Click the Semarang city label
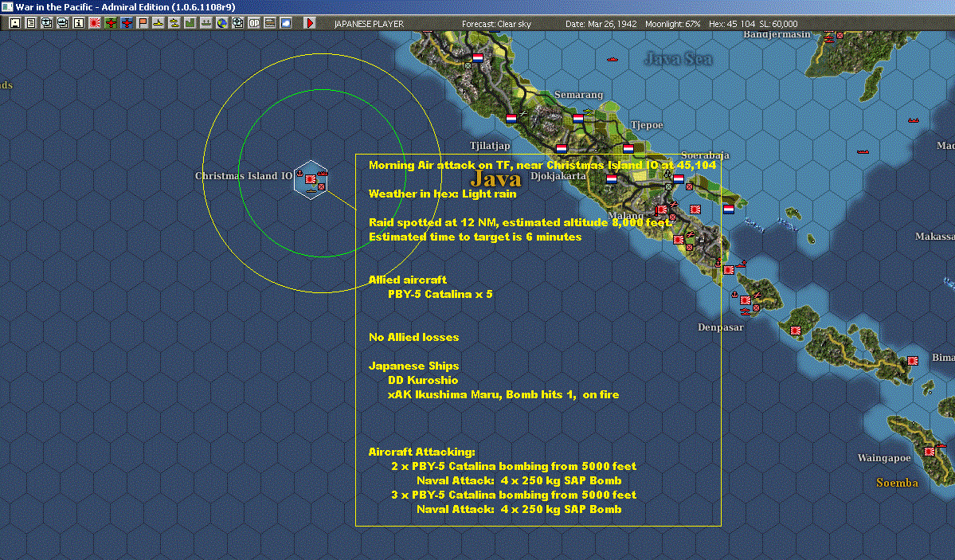Screen dimensions: 955x560 578,95
